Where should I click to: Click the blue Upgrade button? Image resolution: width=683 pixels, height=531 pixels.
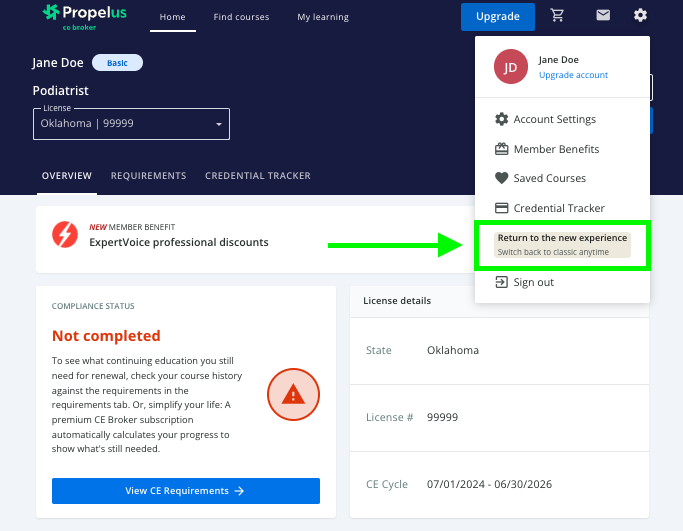(497, 16)
